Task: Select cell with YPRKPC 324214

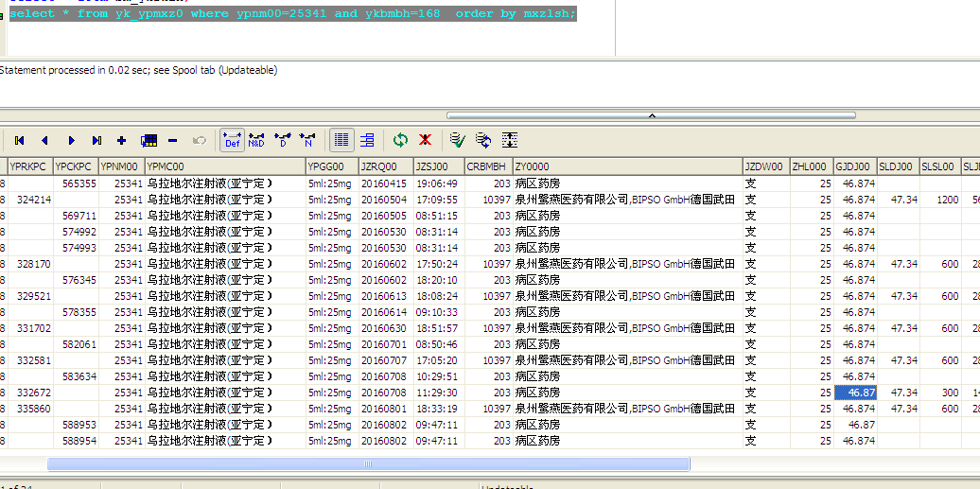Action: click(30, 200)
